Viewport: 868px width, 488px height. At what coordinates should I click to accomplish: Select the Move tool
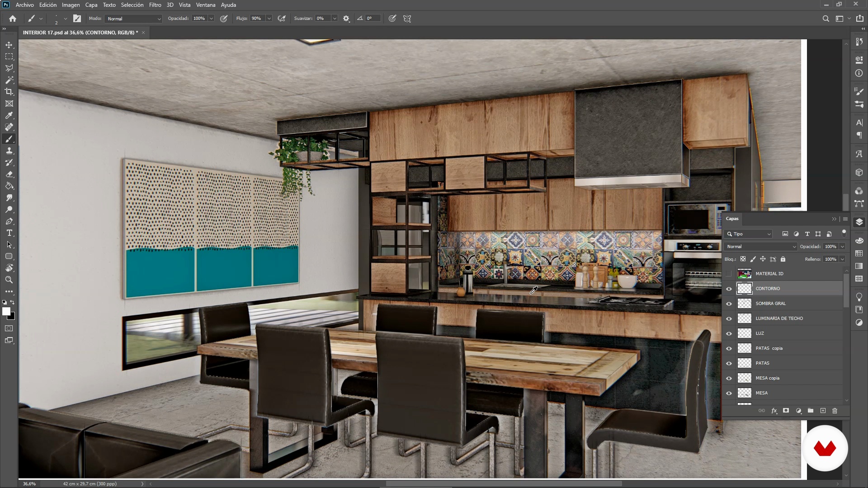pos(9,45)
